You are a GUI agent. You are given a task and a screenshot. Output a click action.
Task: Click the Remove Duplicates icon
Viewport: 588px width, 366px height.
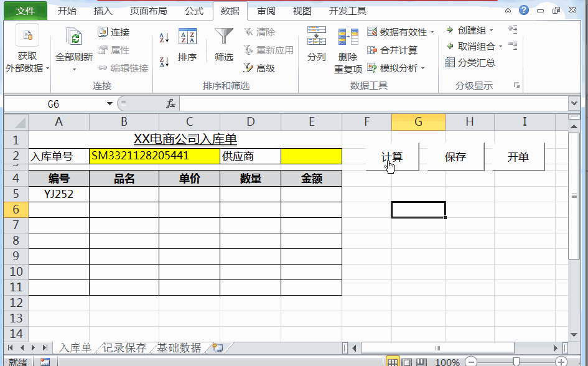point(348,37)
